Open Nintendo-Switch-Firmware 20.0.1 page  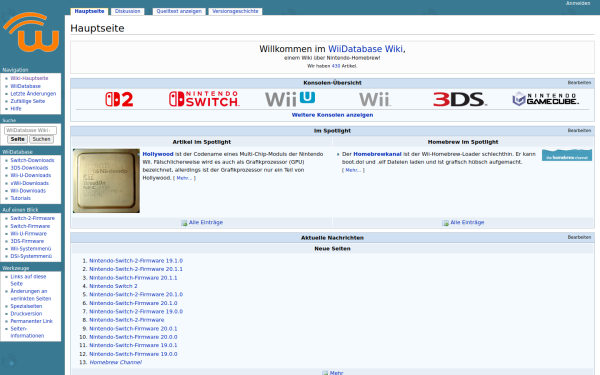(133, 328)
